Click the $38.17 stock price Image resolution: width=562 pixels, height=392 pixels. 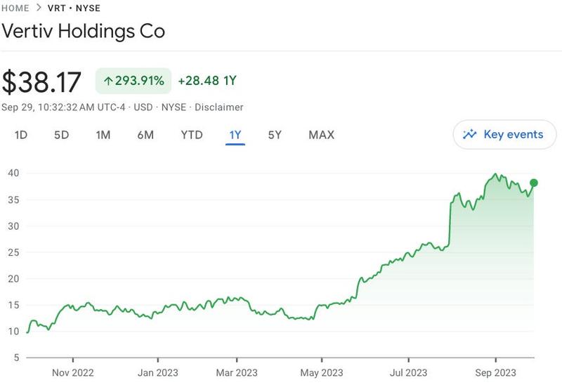click(41, 82)
